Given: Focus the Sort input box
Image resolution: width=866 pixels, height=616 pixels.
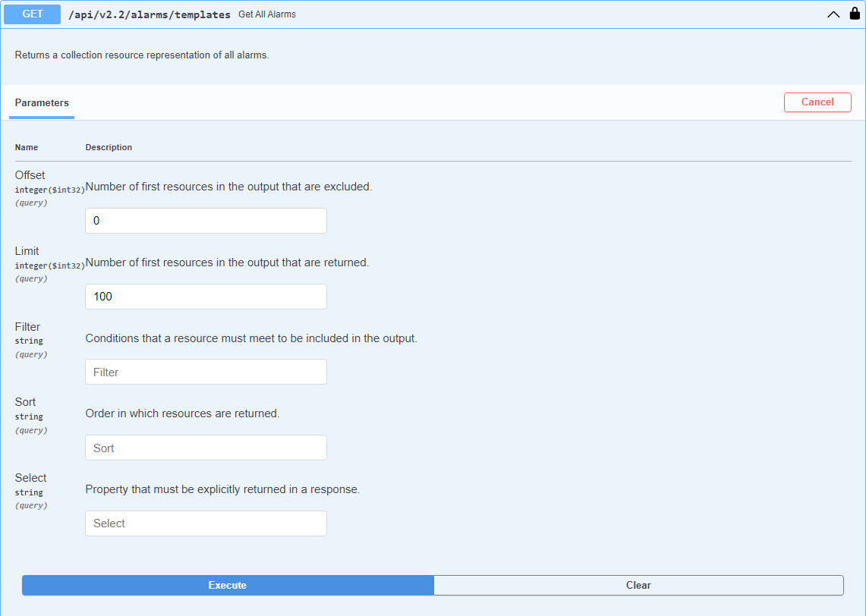Looking at the screenshot, I should click(x=206, y=448).
